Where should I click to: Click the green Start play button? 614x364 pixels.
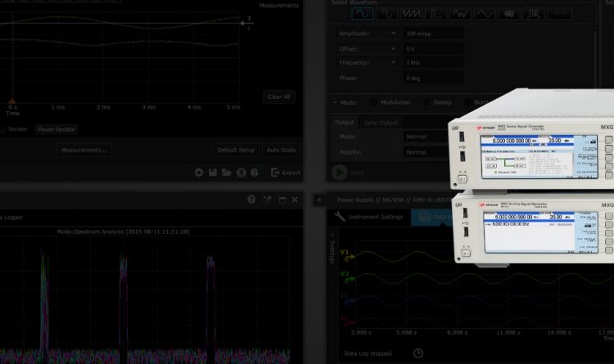pos(339,173)
